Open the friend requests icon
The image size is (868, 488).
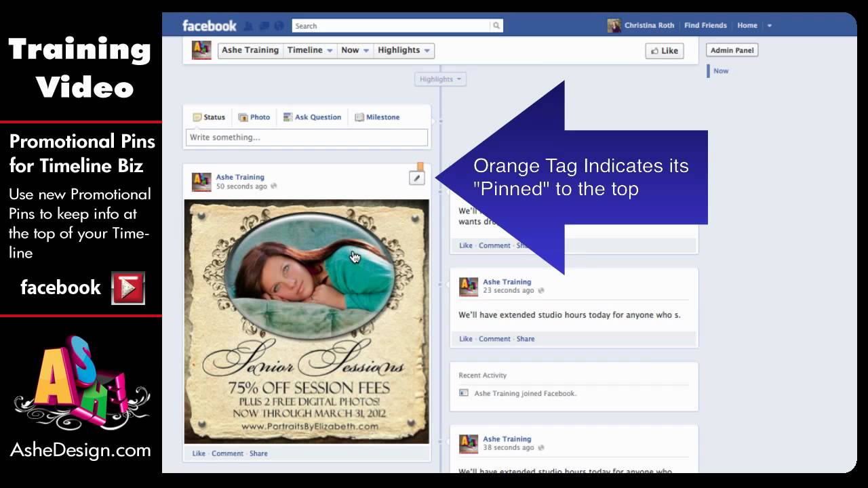[250, 26]
